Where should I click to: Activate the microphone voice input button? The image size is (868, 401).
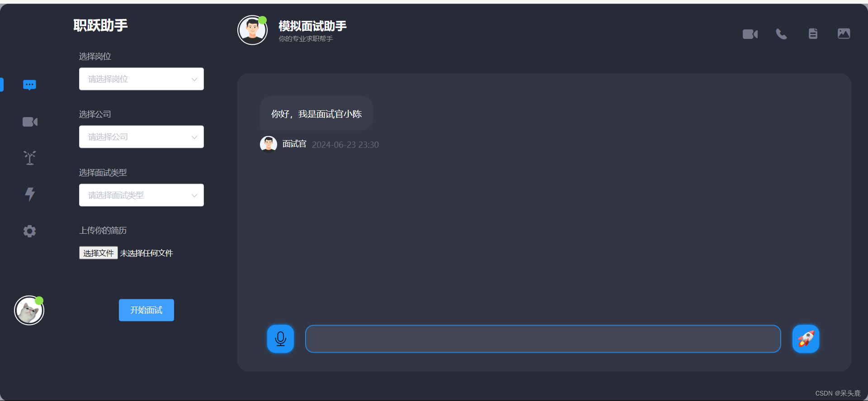tap(280, 339)
